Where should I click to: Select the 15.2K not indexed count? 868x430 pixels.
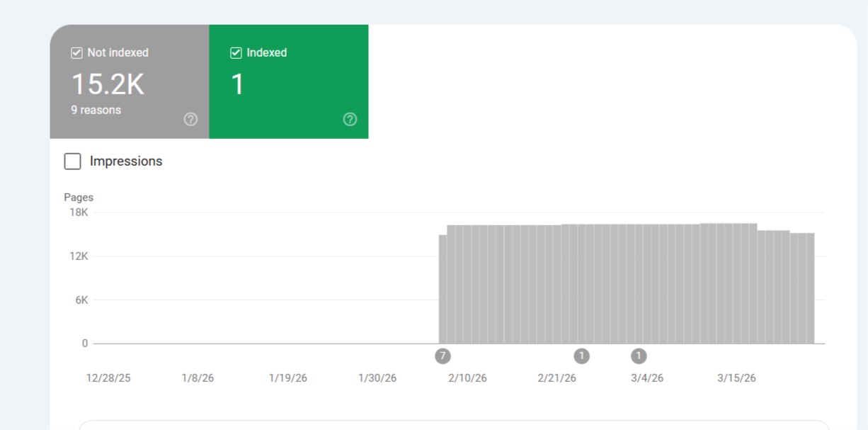[108, 84]
